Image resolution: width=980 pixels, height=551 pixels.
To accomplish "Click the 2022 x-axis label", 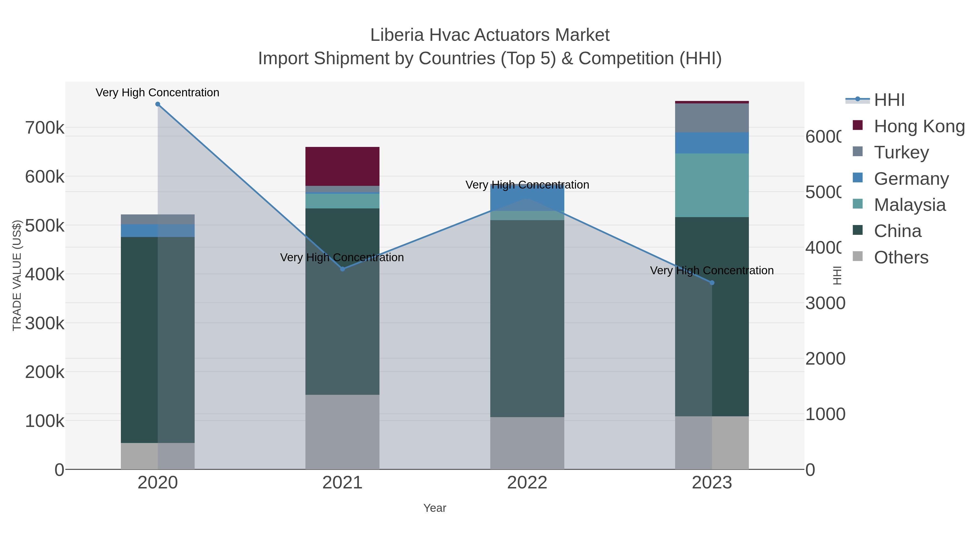I will click(527, 483).
